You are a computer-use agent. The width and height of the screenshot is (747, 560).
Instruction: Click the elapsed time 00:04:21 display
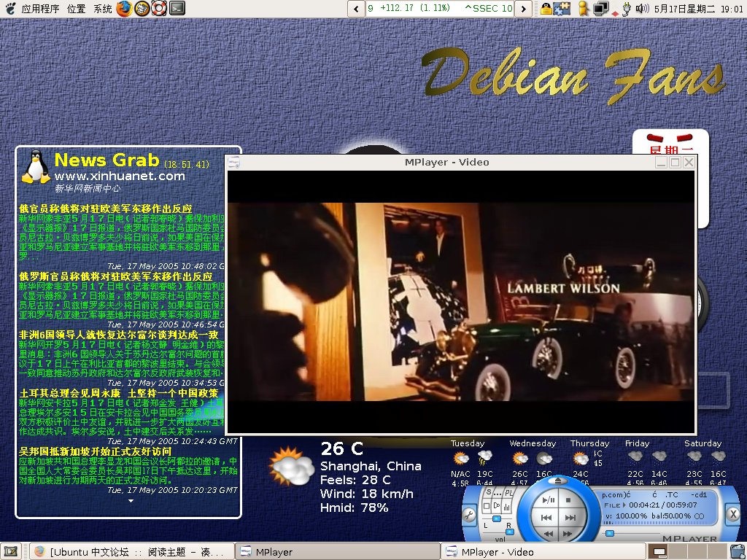click(645, 505)
